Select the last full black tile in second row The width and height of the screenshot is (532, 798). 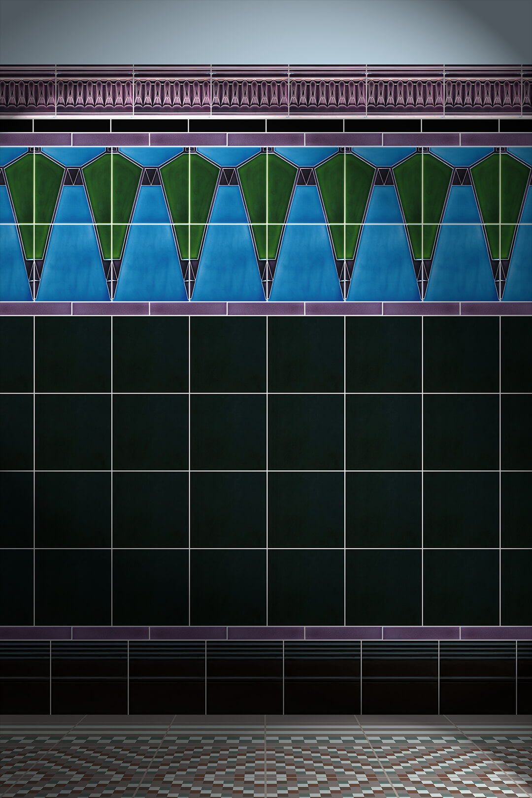coord(461,432)
